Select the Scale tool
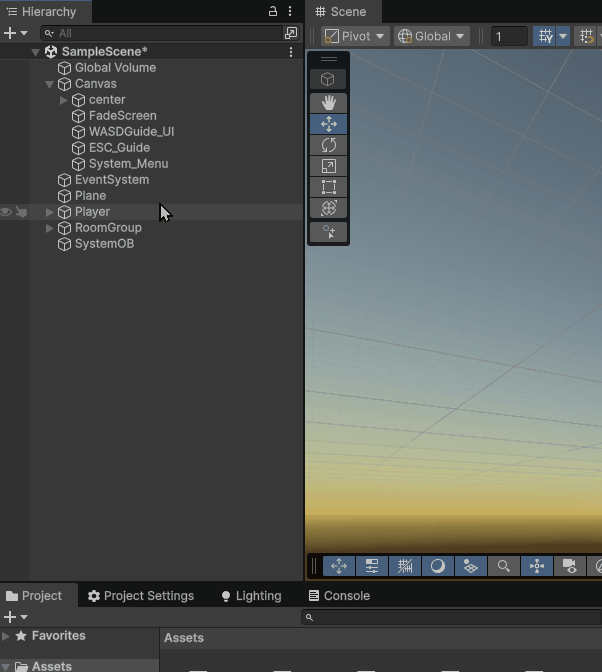The image size is (602, 672). point(329,166)
